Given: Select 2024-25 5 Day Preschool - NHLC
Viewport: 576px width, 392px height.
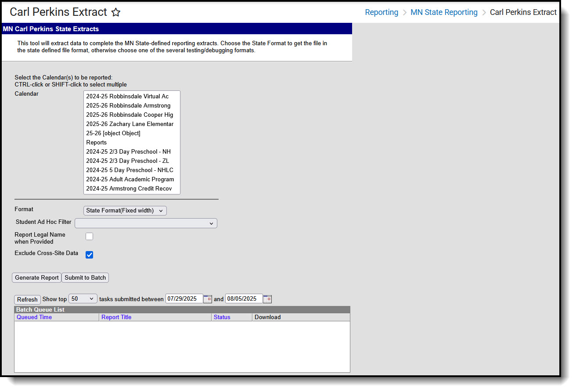Looking at the screenshot, I should click(x=132, y=170).
